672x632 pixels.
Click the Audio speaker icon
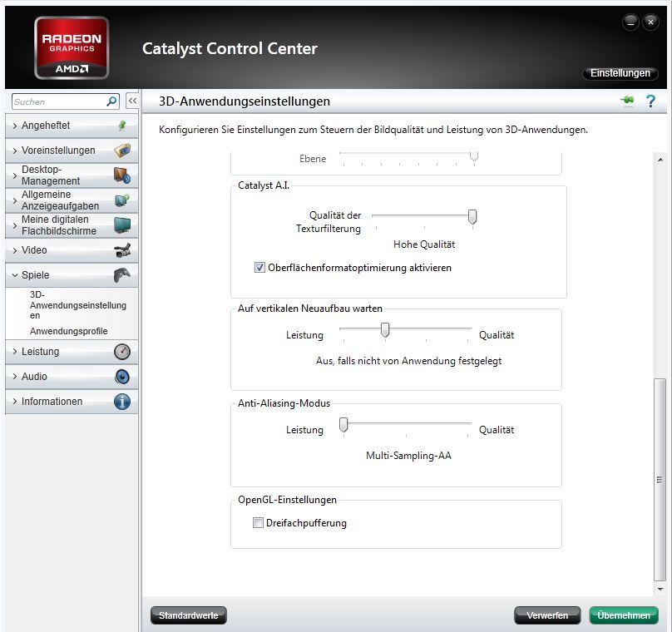coord(122,377)
